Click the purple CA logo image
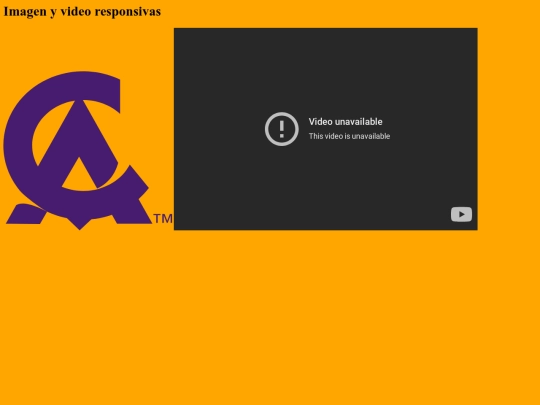This screenshot has height=405, width=540. (87, 150)
